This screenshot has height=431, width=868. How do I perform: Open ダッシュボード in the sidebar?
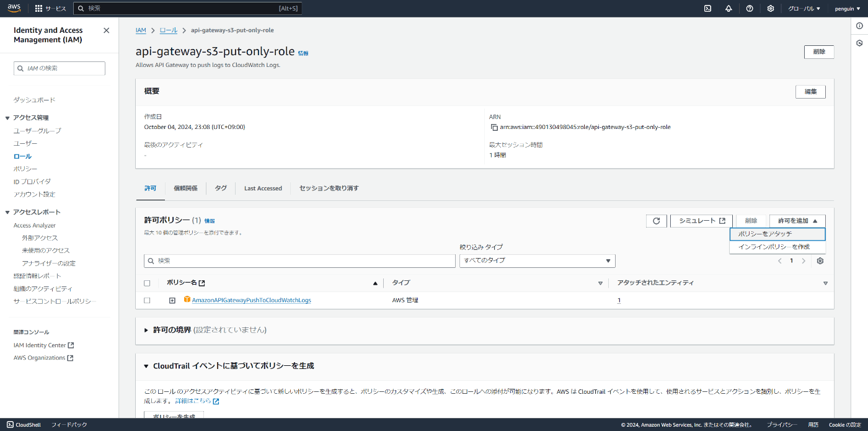click(35, 100)
